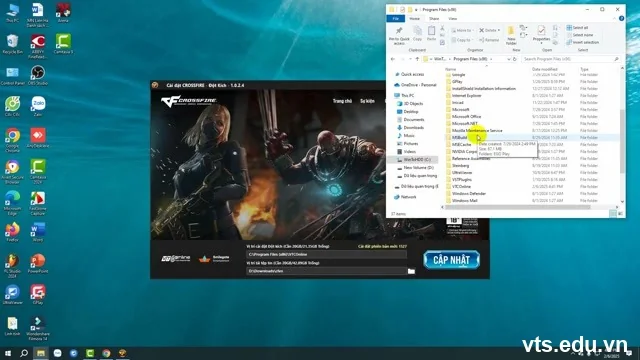This screenshot has height=360, width=640.
Task: Click the download location path field in the installer
Action: click(x=326, y=271)
